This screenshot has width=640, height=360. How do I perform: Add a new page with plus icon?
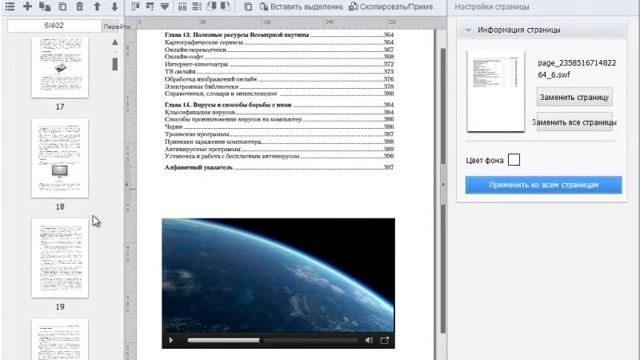pyautogui.click(x=27, y=6)
